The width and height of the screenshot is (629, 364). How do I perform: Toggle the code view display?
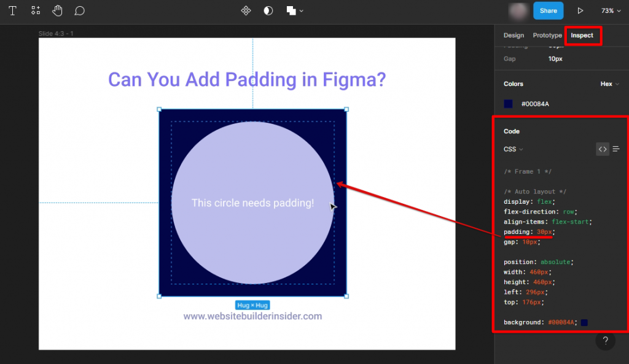tap(603, 149)
